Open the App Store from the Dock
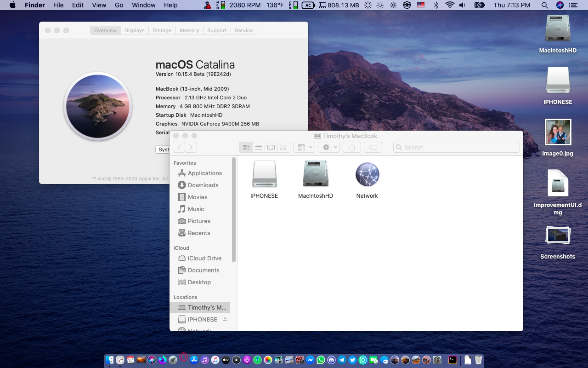The image size is (588, 368). (194, 360)
